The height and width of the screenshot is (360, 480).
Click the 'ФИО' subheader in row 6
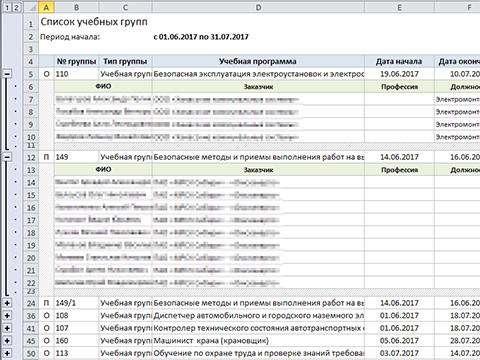click(103, 87)
